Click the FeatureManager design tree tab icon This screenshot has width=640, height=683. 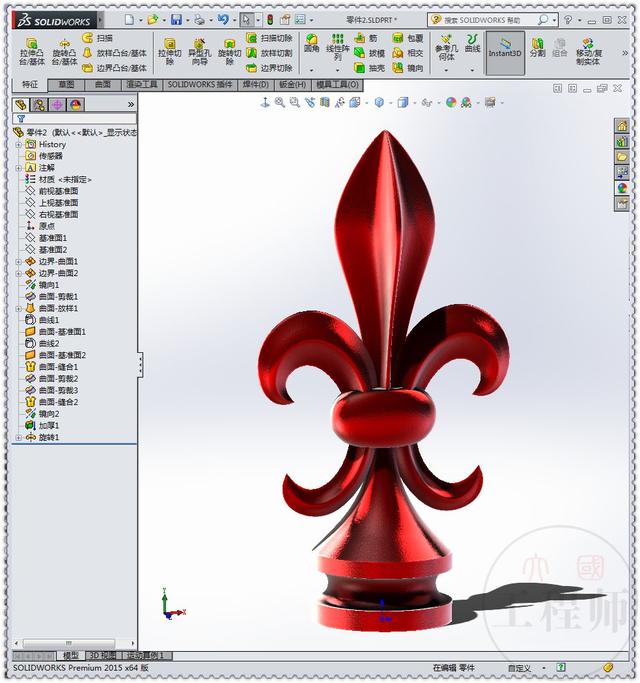pos(20,105)
